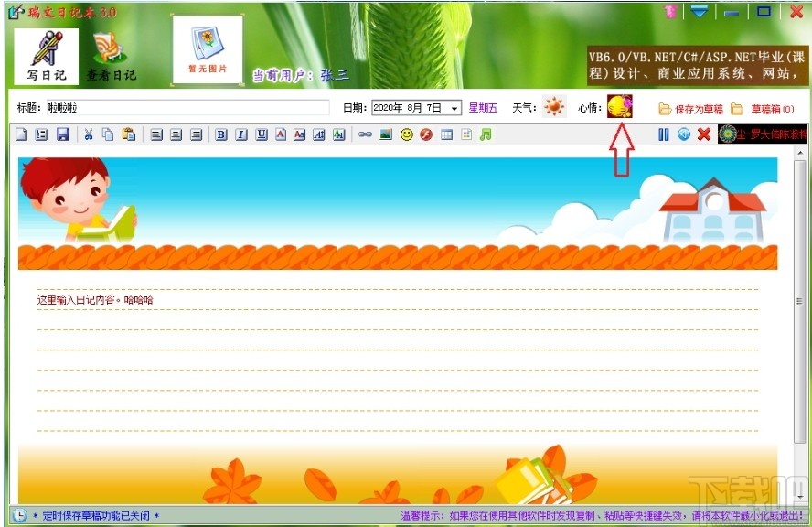
Task: Insert a hyperlink
Action: click(365, 134)
